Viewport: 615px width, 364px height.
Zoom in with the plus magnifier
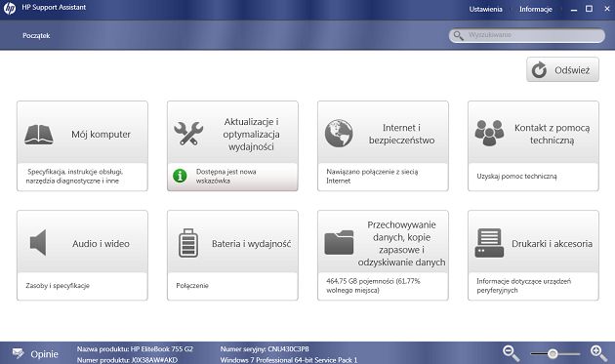[x=598, y=353]
